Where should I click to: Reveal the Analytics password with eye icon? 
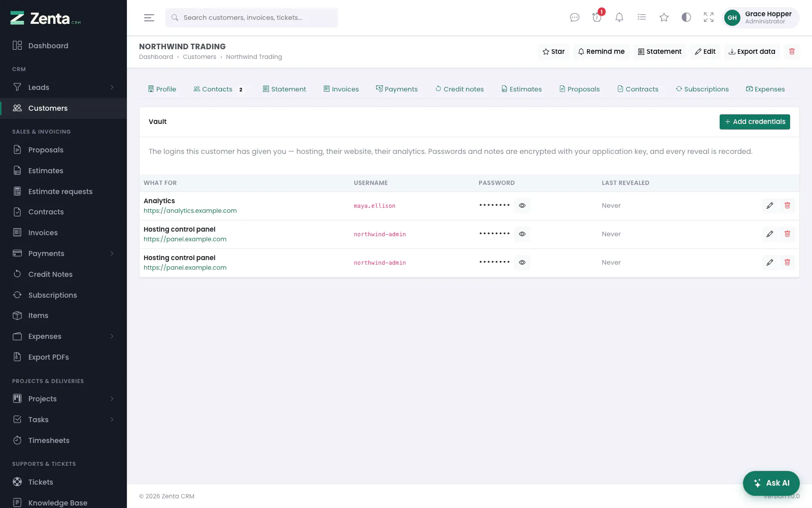522,206
